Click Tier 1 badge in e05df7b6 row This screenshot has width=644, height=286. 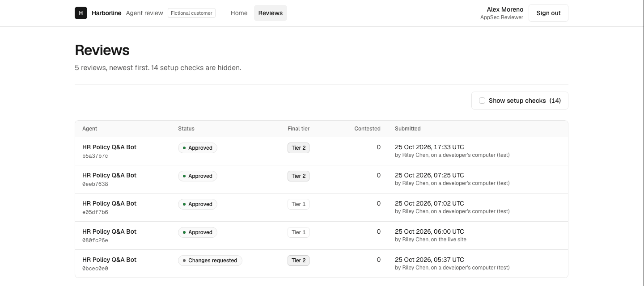coord(298,204)
